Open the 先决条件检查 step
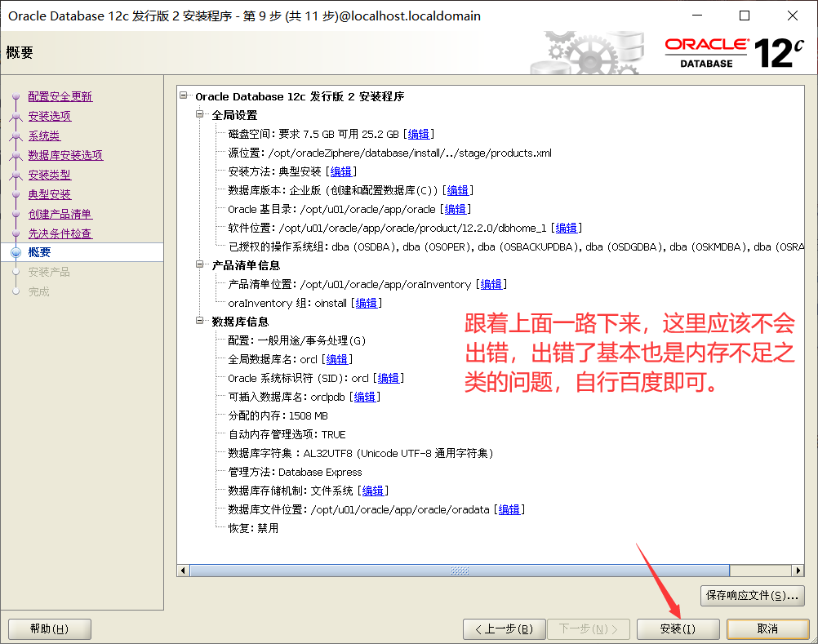818x644 pixels. [x=60, y=233]
